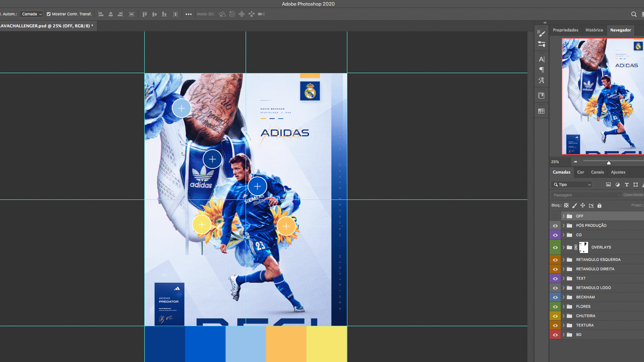Viewport: 644px width, 362px height.
Task: Hide the PÓS PRODUÇÃO group
Action: [555, 226]
